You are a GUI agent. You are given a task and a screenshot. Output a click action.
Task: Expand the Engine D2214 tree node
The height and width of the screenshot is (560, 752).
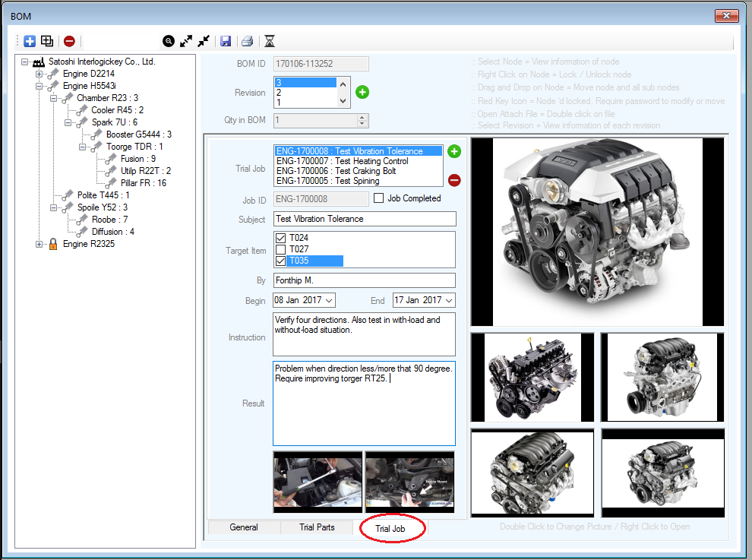click(x=39, y=74)
